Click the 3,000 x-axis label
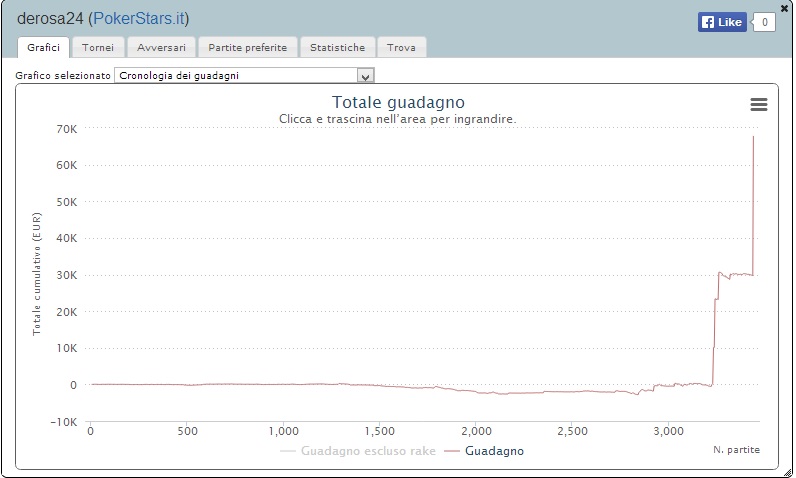 669,431
